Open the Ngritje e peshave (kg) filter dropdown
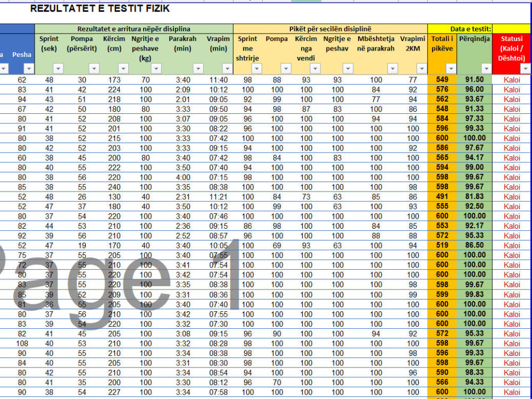Viewport: 532px width, 399px height. 156,69
